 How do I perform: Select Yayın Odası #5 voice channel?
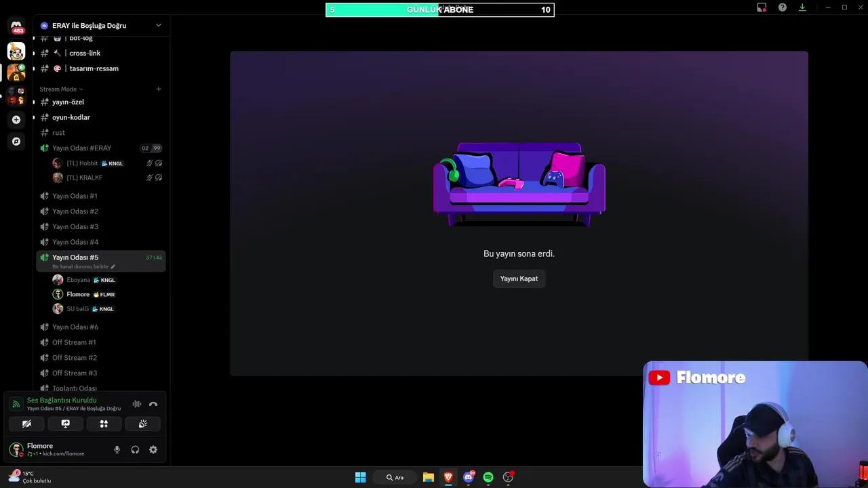101,260
